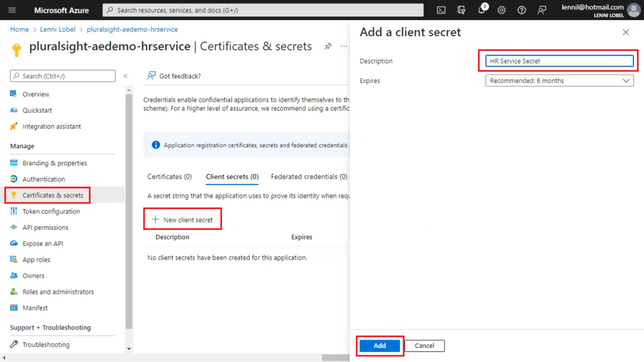644x362 pixels.
Task: Pin the Certificates & secrets page
Action: click(328, 47)
